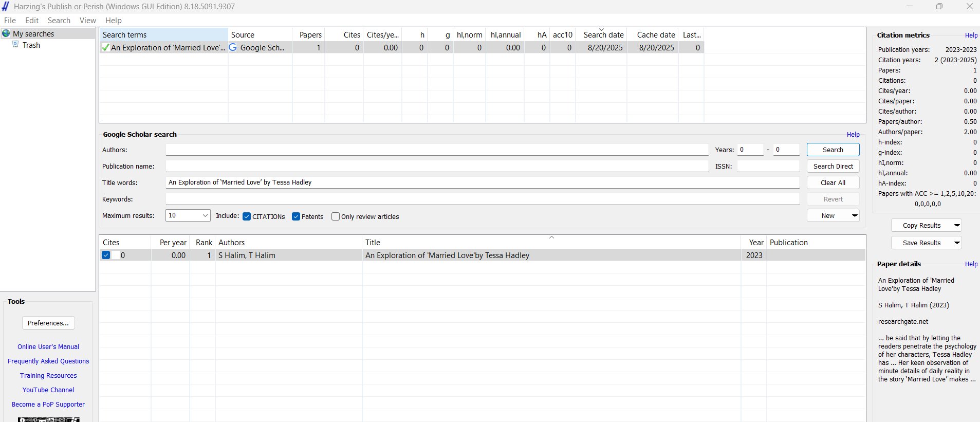Uncheck the Patents option
Image resolution: width=980 pixels, height=422 pixels.
pyautogui.click(x=296, y=216)
